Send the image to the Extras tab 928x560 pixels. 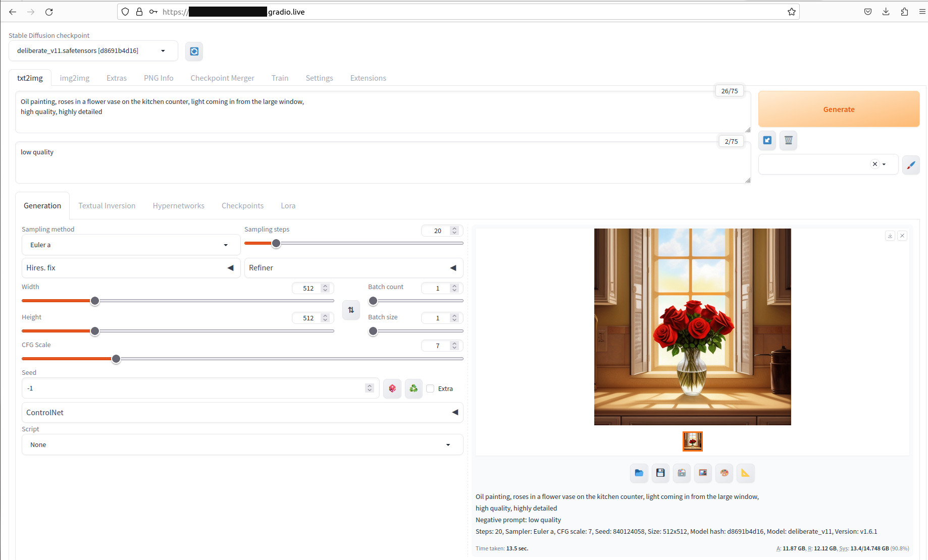[745, 473]
